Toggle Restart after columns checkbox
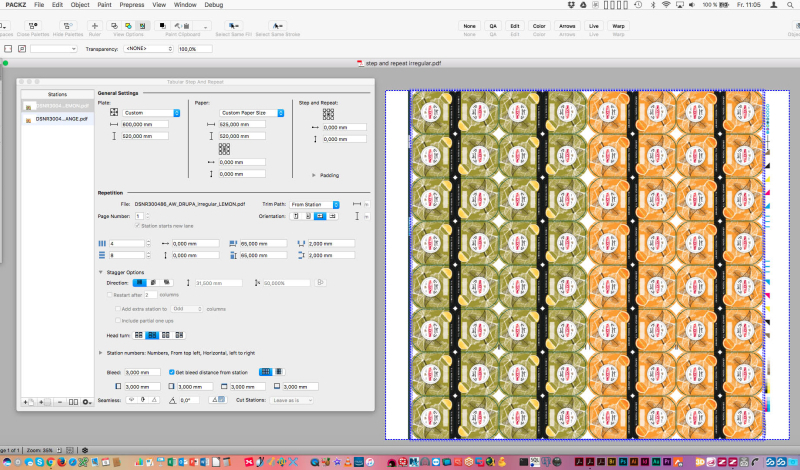The image size is (800, 470). (109, 294)
